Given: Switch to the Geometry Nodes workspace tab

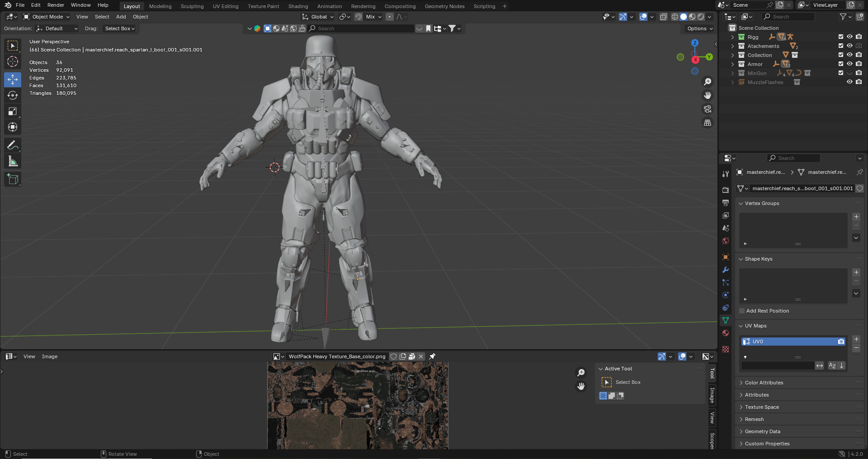Looking at the screenshot, I should (x=444, y=6).
